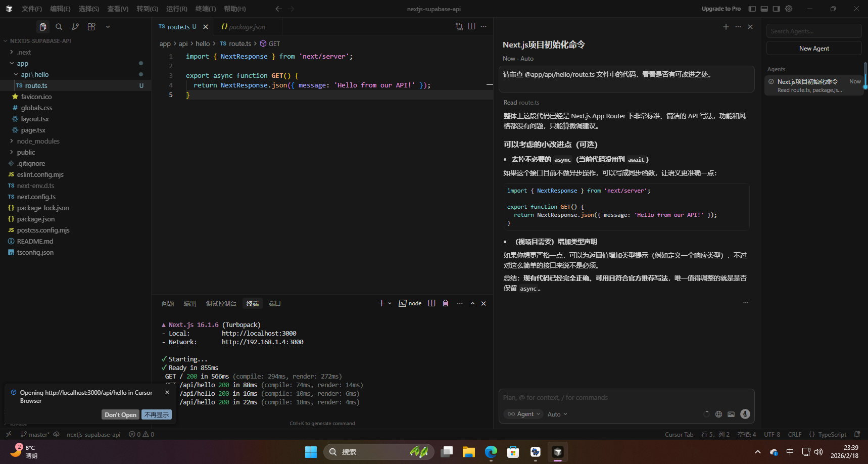Image resolution: width=868 pixels, height=464 pixels.
Task: Open the Agent mode dropdown
Action: (524, 414)
